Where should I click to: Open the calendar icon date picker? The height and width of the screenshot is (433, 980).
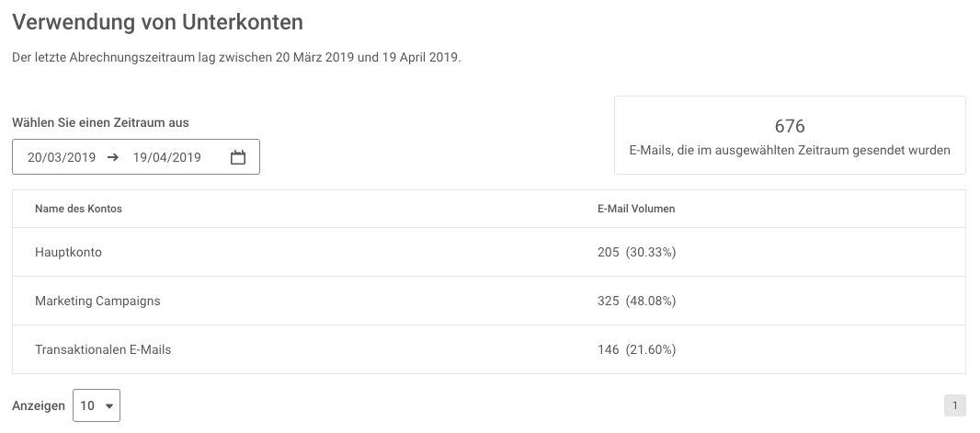237,157
